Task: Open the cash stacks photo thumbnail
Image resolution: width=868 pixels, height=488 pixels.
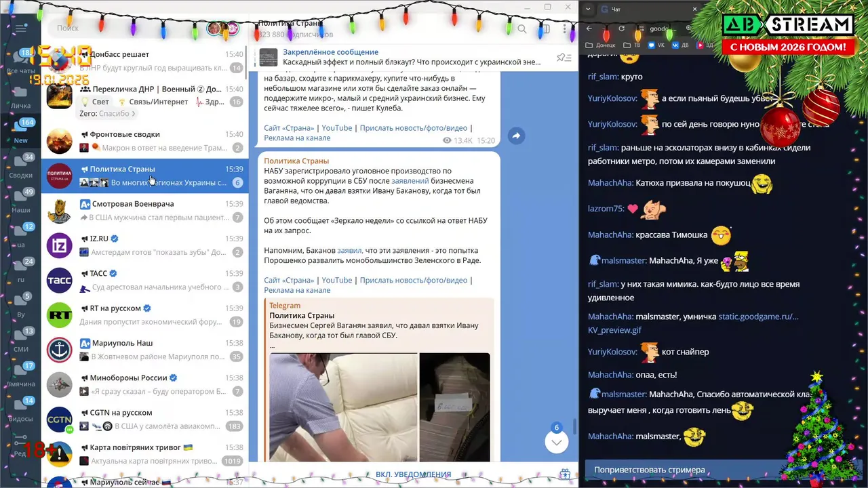Action: pyautogui.click(x=454, y=407)
